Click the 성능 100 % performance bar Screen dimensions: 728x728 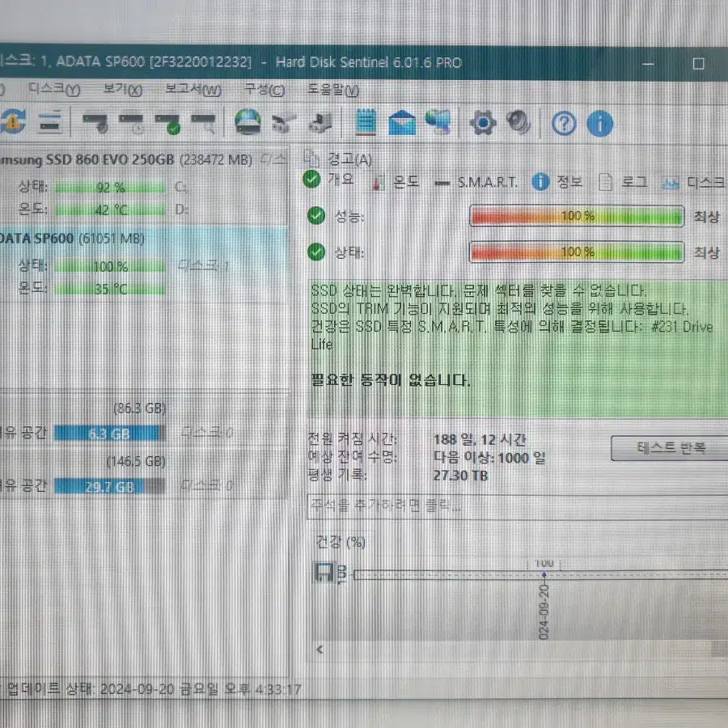577,216
